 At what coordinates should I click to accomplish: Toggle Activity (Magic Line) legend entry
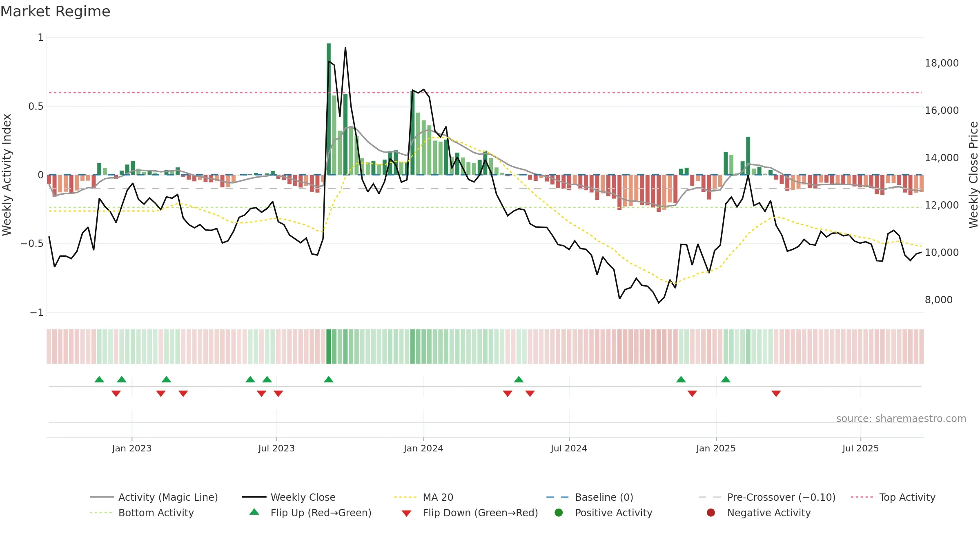point(154,497)
